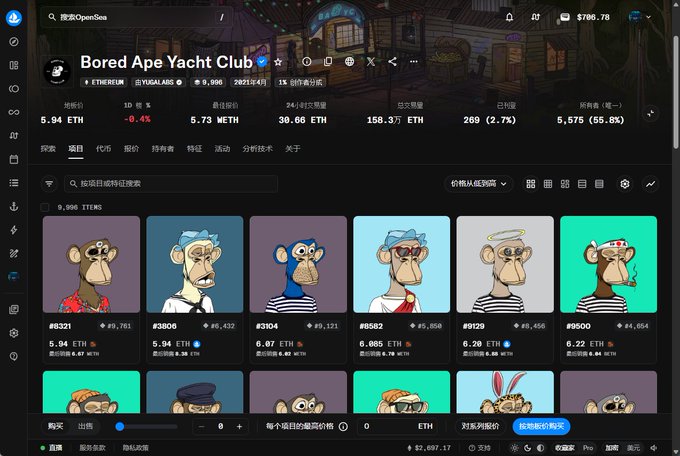Image resolution: width=680 pixels, height=456 pixels.
Task: Focus the 按项目或特征搜索 search field
Action: [x=171, y=184]
